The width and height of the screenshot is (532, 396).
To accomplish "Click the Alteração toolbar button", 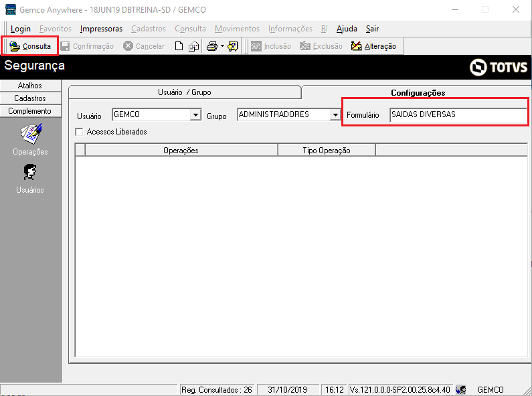I will coord(373,46).
